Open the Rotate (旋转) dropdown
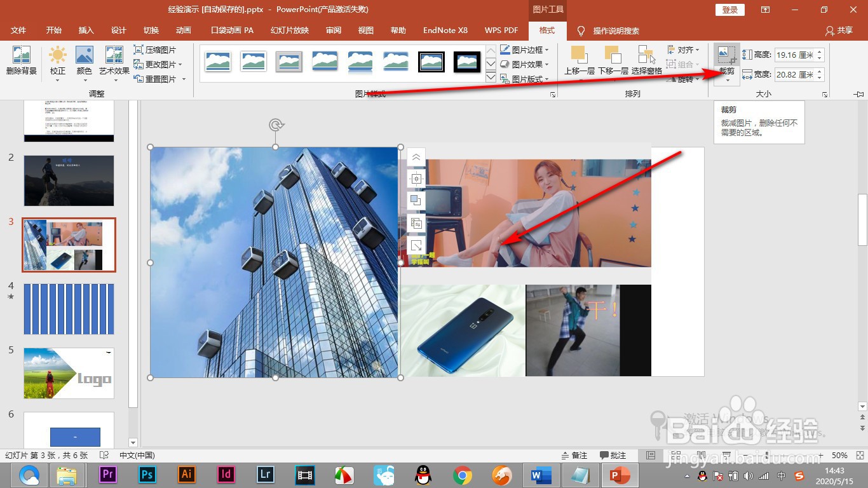 point(684,79)
